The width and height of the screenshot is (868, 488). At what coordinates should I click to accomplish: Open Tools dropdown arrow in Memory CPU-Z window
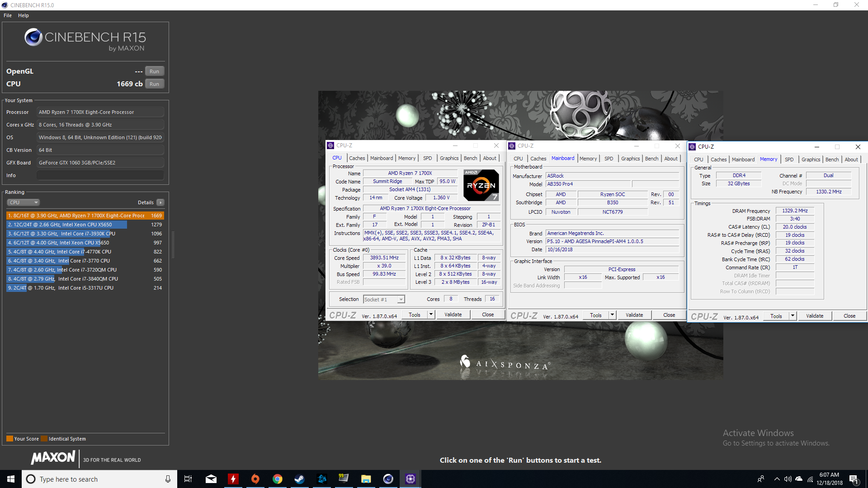(x=793, y=316)
